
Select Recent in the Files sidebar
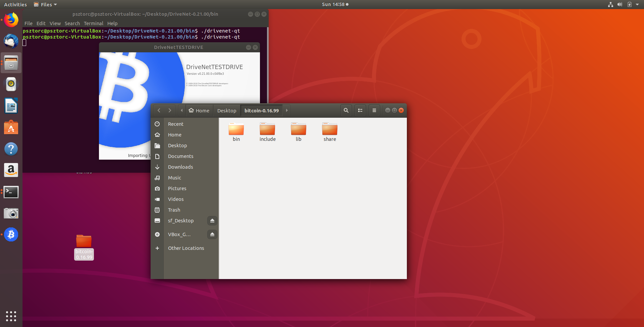(184, 124)
